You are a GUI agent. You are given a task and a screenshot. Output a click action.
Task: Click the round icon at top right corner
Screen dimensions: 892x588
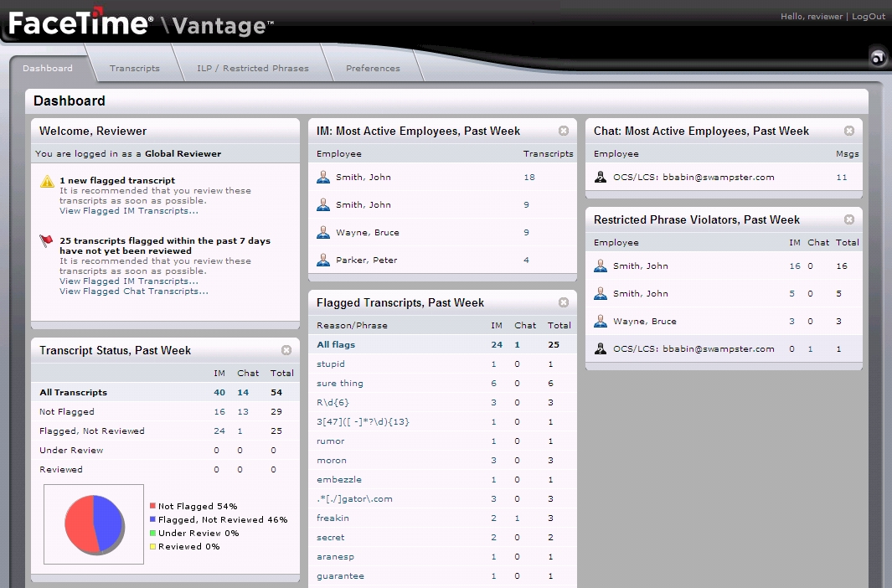coord(877,57)
